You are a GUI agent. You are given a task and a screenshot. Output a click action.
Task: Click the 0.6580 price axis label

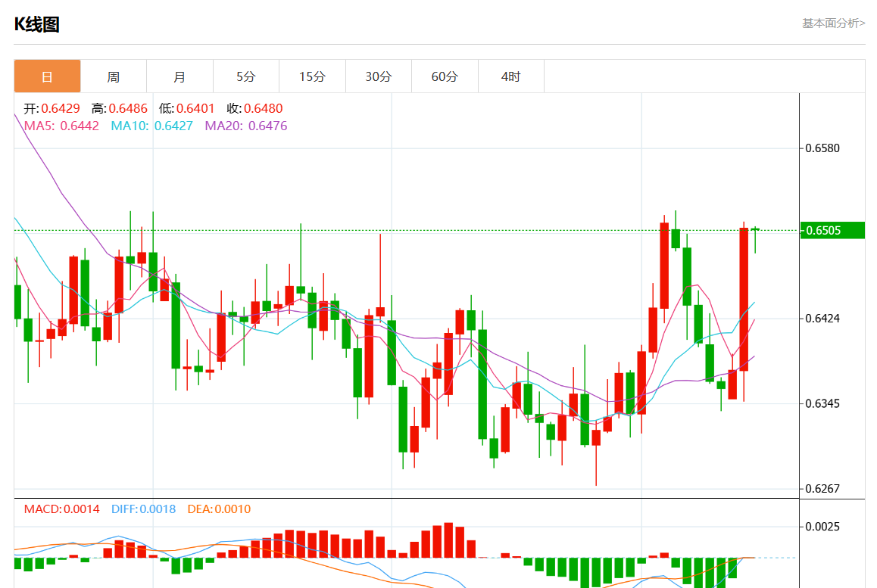click(x=822, y=148)
